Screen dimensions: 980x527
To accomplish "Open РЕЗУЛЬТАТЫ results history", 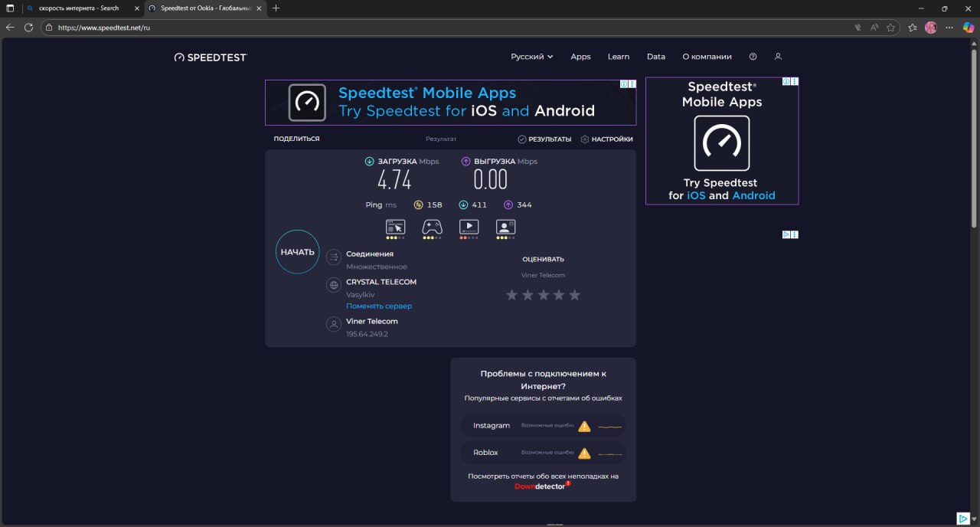I will click(544, 139).
